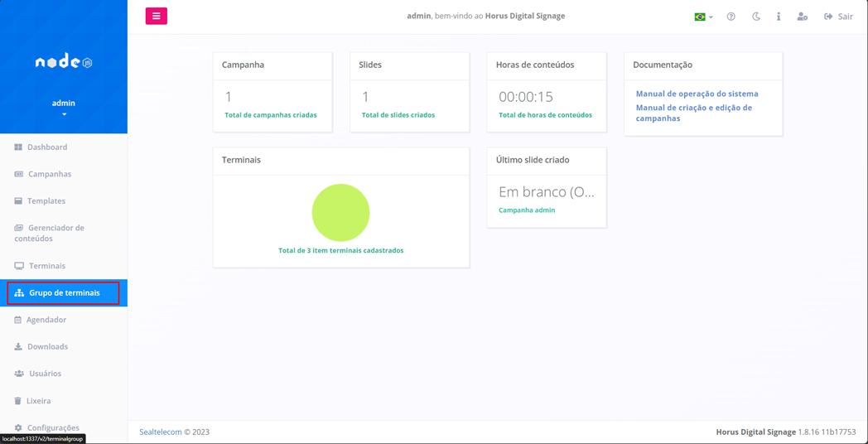Click the Terminais monitor icon

point(19,266)
